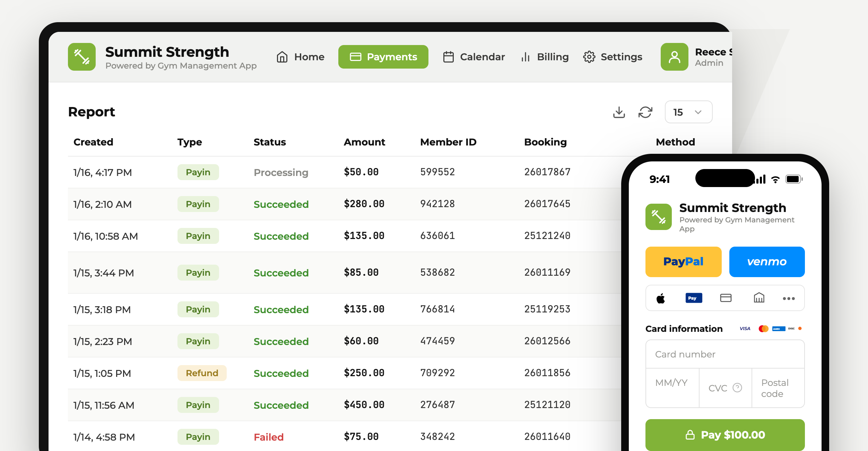Click the Succeeded status in the 1/15, 2:23 PM row
Image resolution: width=868 pixels, height=451 pixels.
pyautogui.click(x=281, y=342)
